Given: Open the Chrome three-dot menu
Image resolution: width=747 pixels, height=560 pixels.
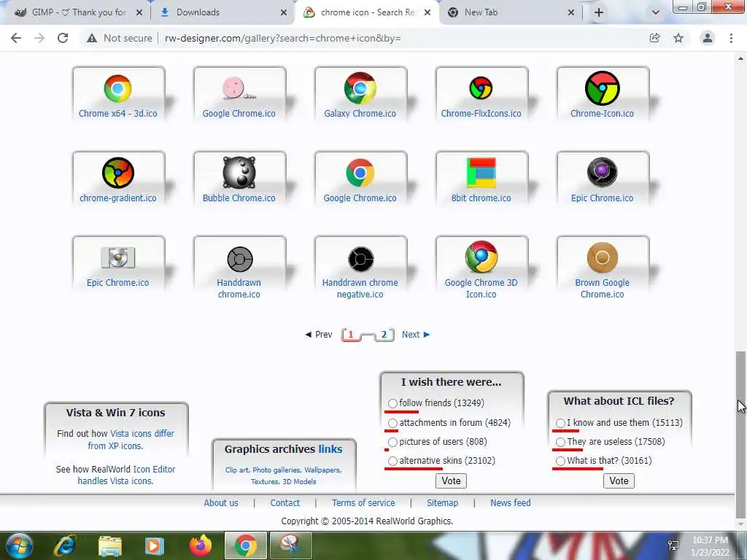Looking at the screenshot, I should pos(731,38).
